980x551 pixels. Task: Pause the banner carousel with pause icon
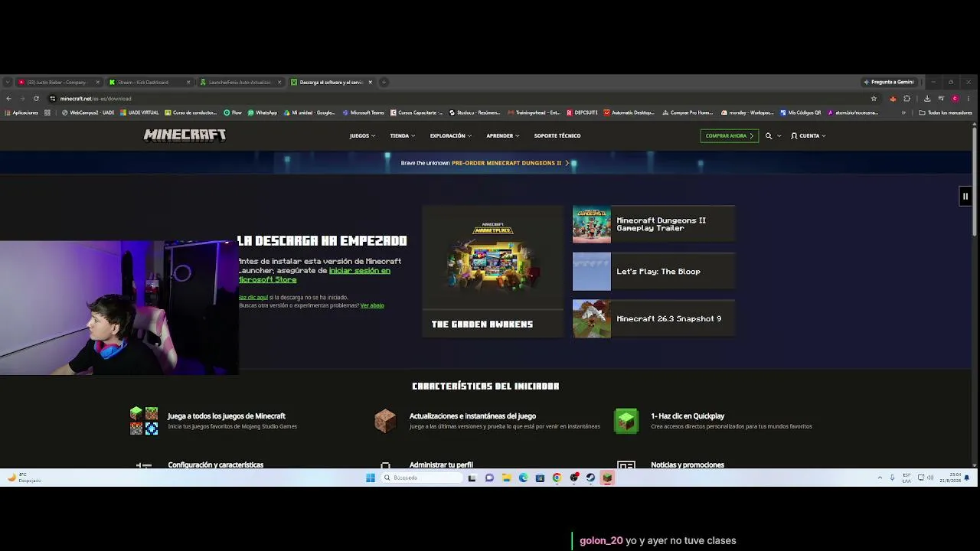tap(965, 196)
